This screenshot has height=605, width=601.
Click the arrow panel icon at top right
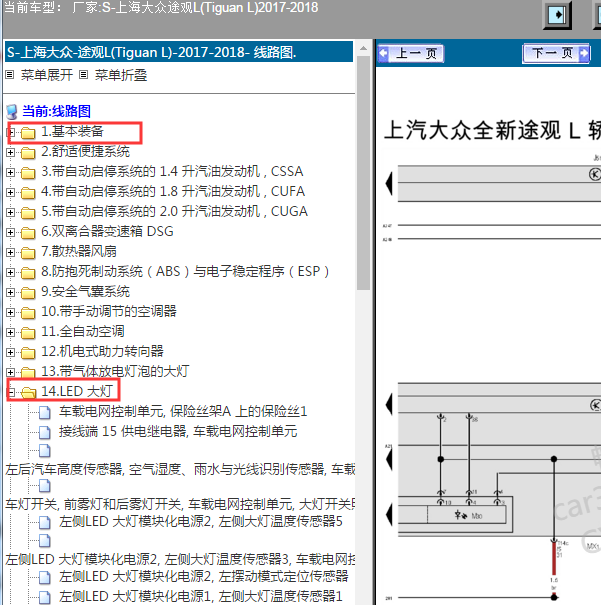click(x=557, y=15)
